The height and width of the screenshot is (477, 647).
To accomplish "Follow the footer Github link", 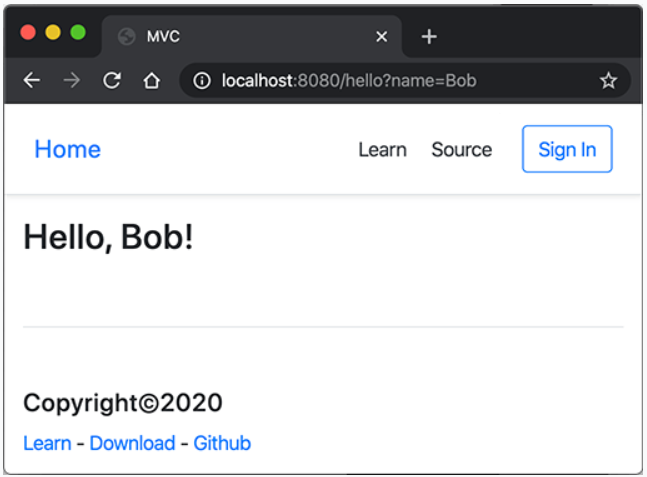I will click(222, 444).
